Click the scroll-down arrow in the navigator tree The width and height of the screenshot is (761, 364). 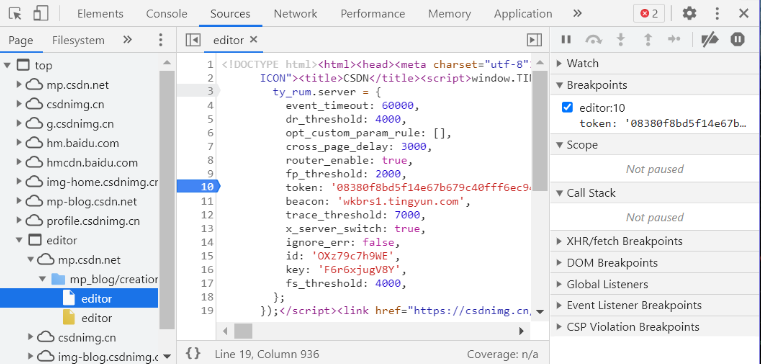point(167,356)
